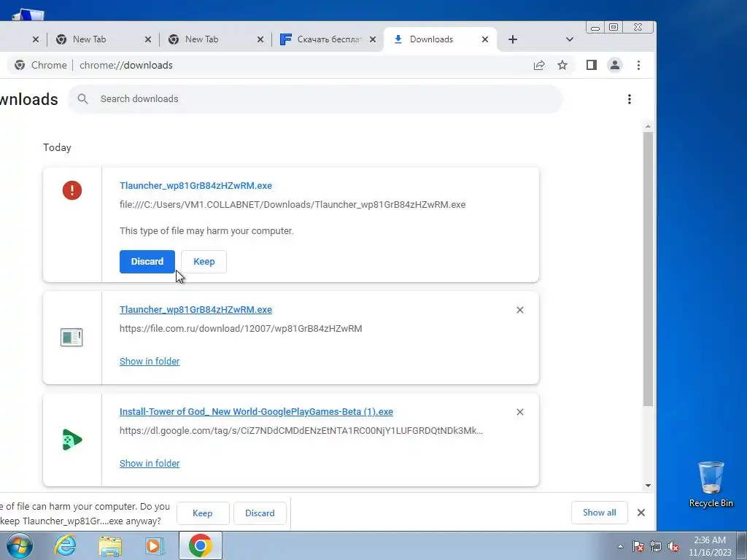Click the scrollbar up arrow
Image resolution: width=747 pixels, height=560 pixels.
point(648,127)
